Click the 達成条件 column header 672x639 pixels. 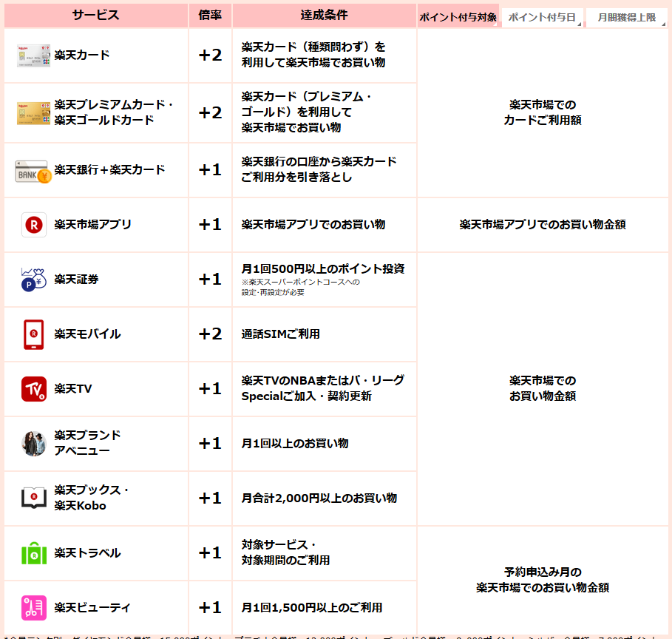click(x=324, y=16)
